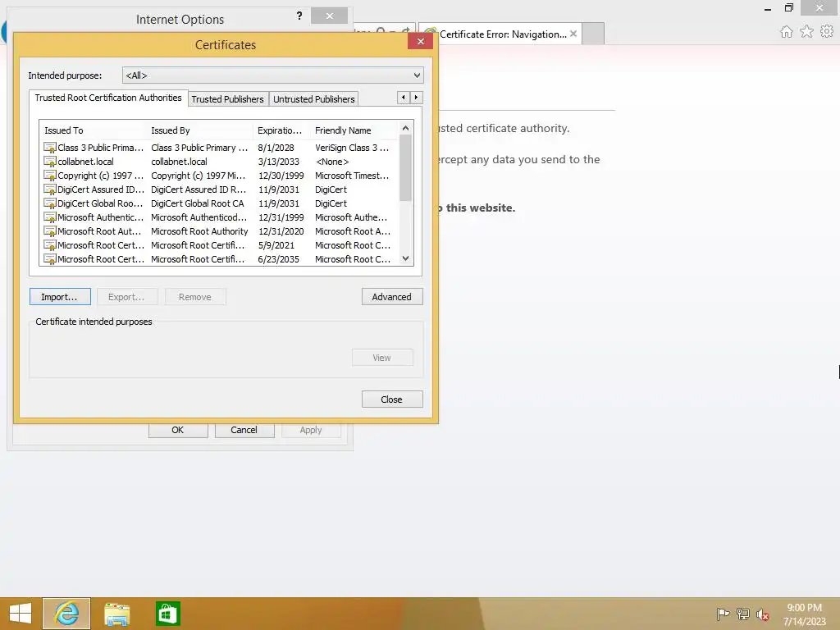Open the taskbar clock showing 9:00 PM
The height and width of the screenshot is (630, 840).
tap(804, 608)
